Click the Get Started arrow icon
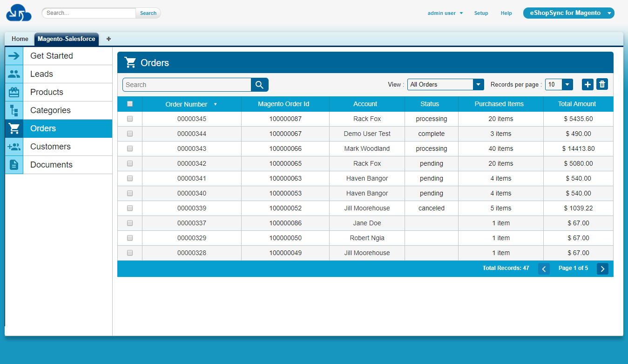This screenshot has height=364, width=628. pyautogui.click(x=14, y=56)
